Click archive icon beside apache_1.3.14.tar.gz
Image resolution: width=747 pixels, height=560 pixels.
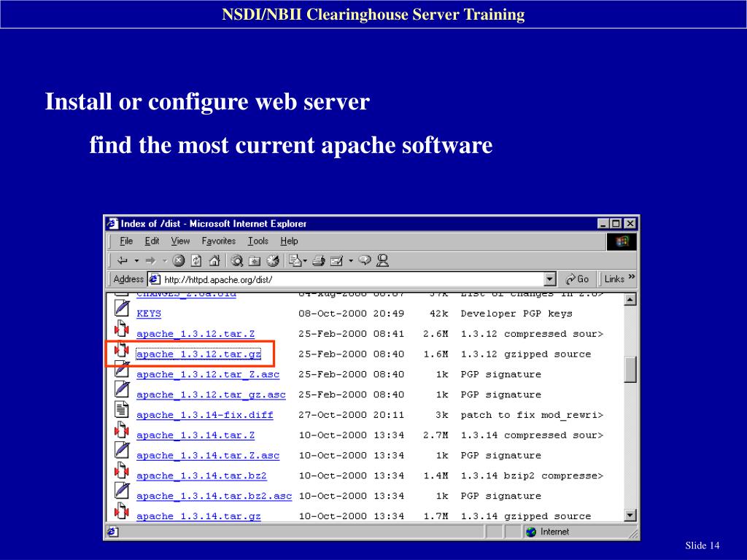[122, 510]
